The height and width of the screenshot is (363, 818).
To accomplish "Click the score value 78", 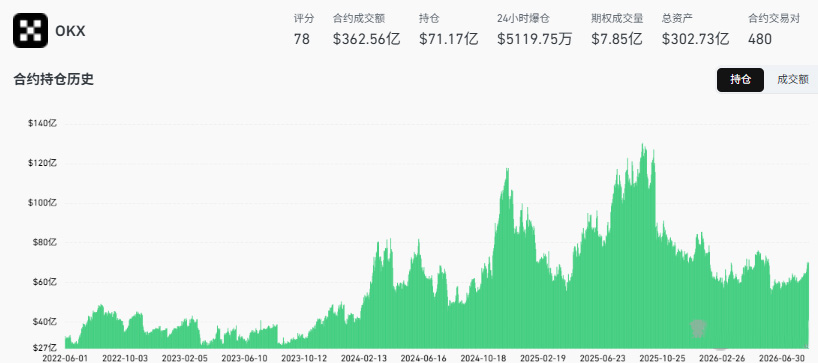I will click(302, 39).
